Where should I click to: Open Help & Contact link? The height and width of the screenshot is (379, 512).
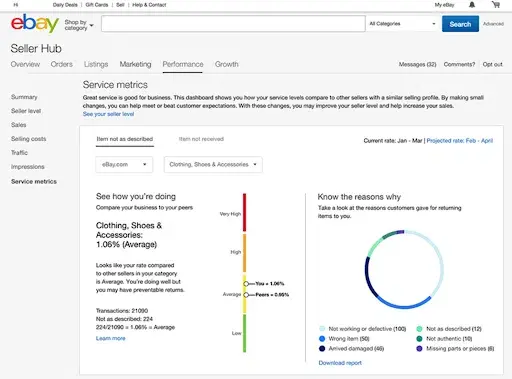[x=149, y=5]
